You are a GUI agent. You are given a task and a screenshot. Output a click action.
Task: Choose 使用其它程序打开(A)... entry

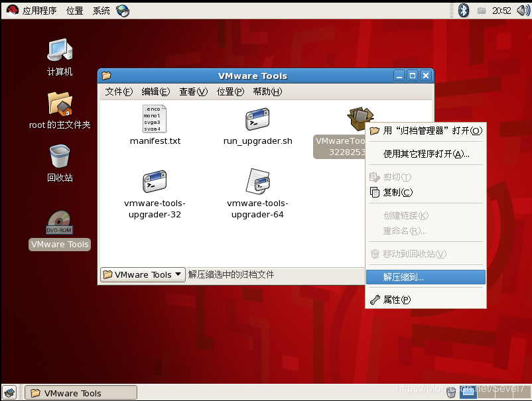click(x=426, y=154)
